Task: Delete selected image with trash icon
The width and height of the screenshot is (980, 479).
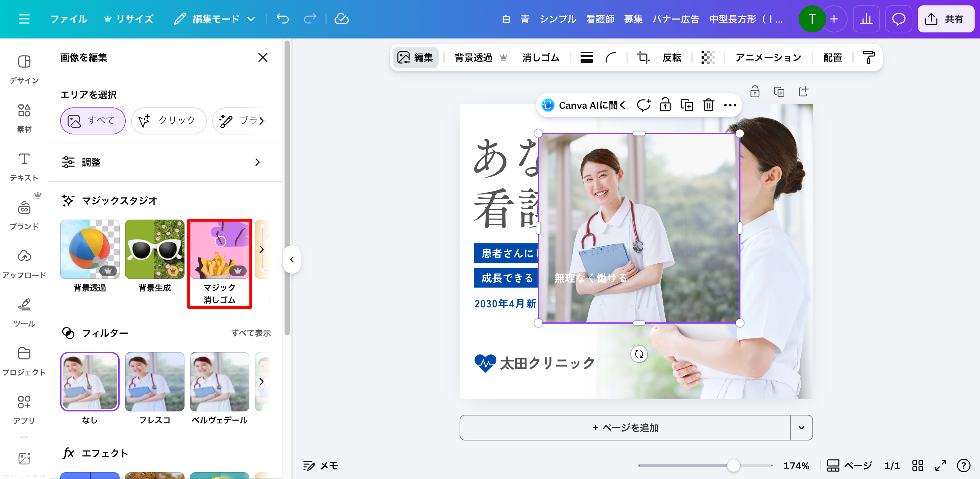Action: tap(708, 105)
